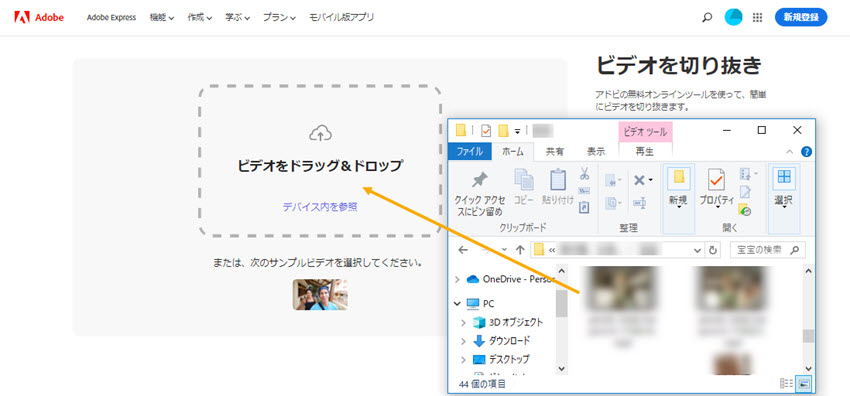Go up one folder level
Viewport: 850px width, 396px height.
click(x=520, y=250)
